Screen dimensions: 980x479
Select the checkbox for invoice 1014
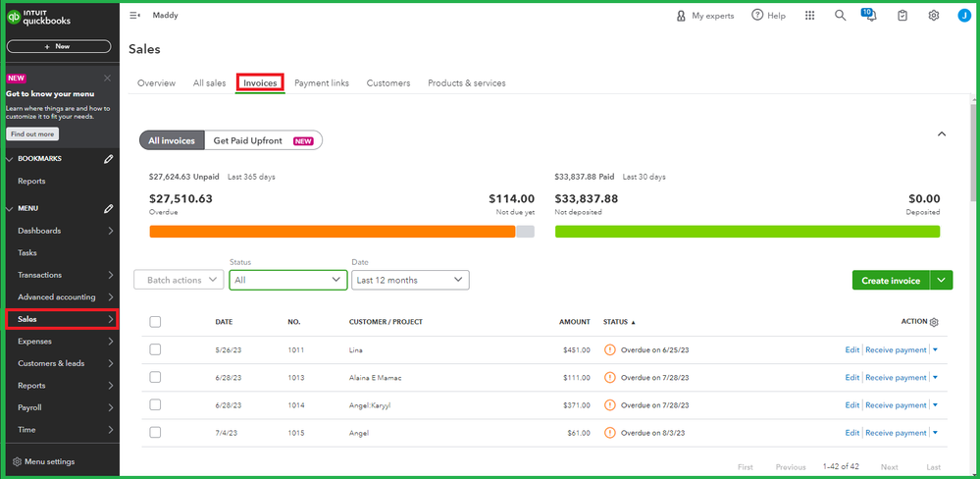(155, 404)
